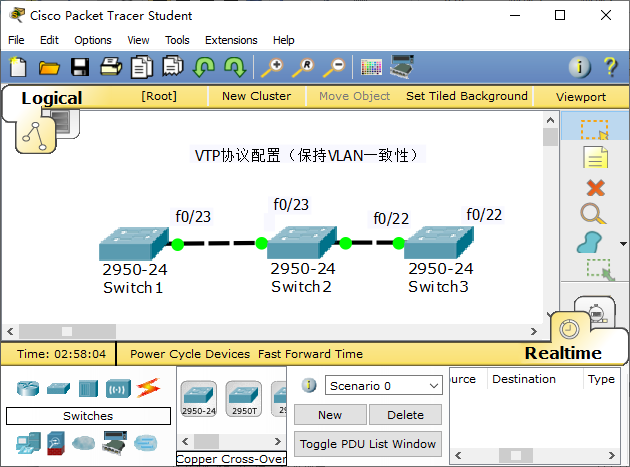This screenshot has width=630, height=467.
Task: Choose the Security firewall device category
Action: 55,443
